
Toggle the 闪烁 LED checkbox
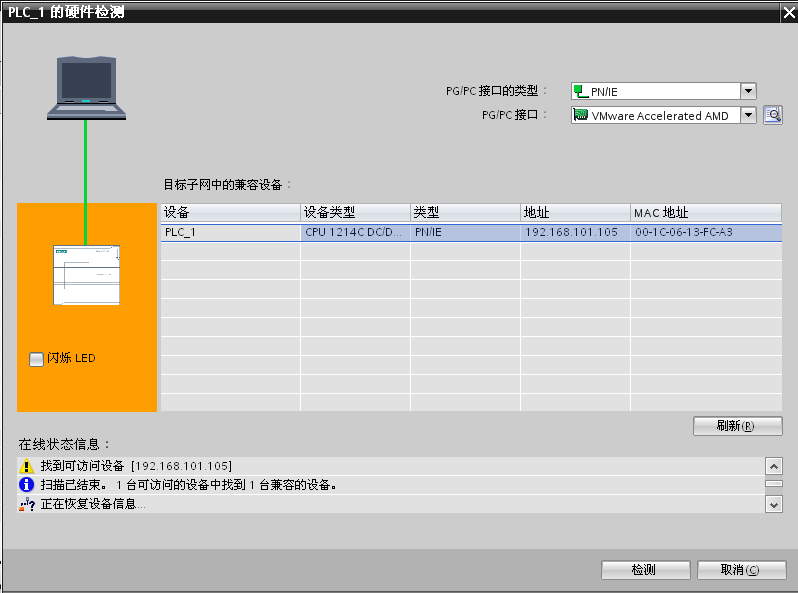[x=36, y=359]
